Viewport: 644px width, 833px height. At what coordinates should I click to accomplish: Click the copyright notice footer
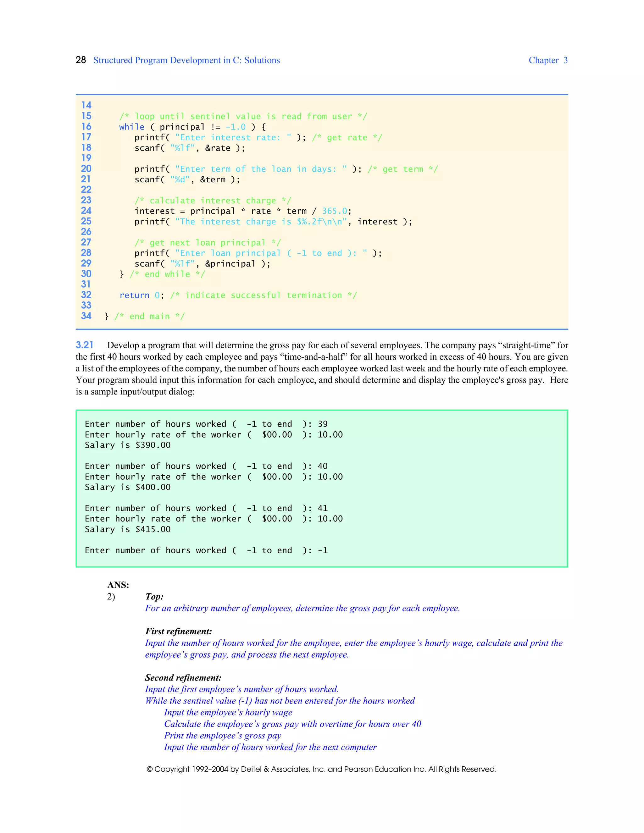(321, 769)
